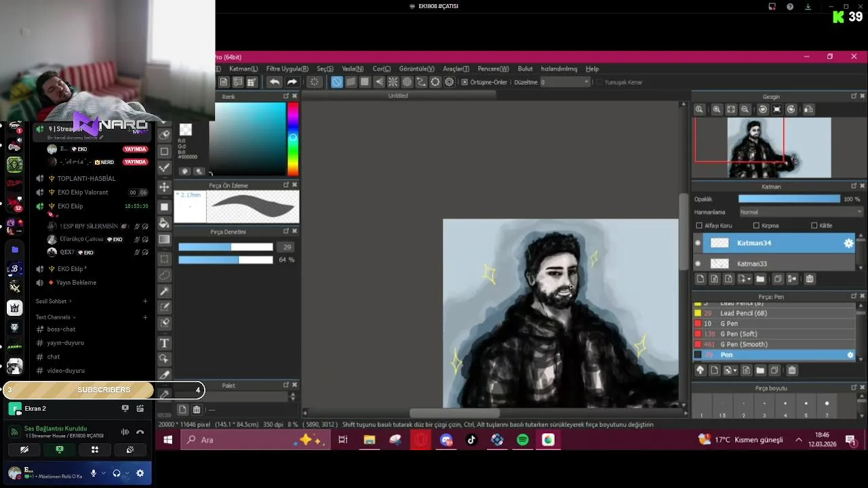Check the Kırpma option
This screenshot has width=868, height=488.
pyautogui.click(x=756, y=226)
